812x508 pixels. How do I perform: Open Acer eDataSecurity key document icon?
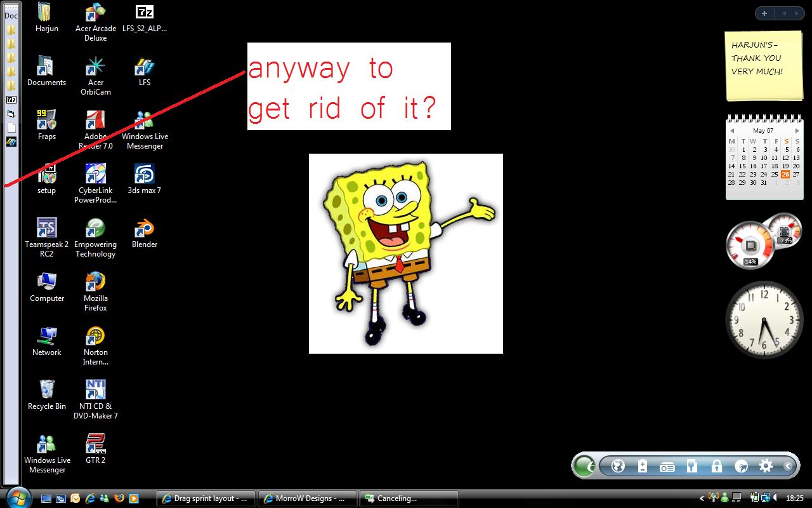tap(691, 467)
